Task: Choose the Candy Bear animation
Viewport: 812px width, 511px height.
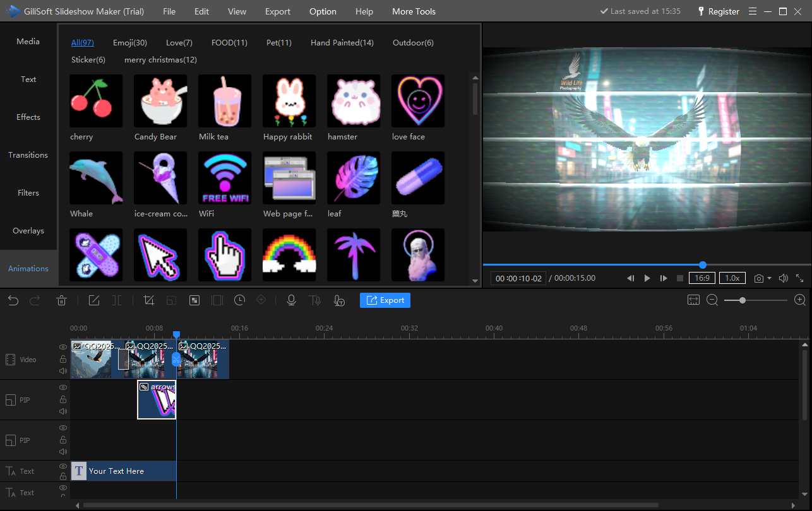Action: [x=160, y=101]
